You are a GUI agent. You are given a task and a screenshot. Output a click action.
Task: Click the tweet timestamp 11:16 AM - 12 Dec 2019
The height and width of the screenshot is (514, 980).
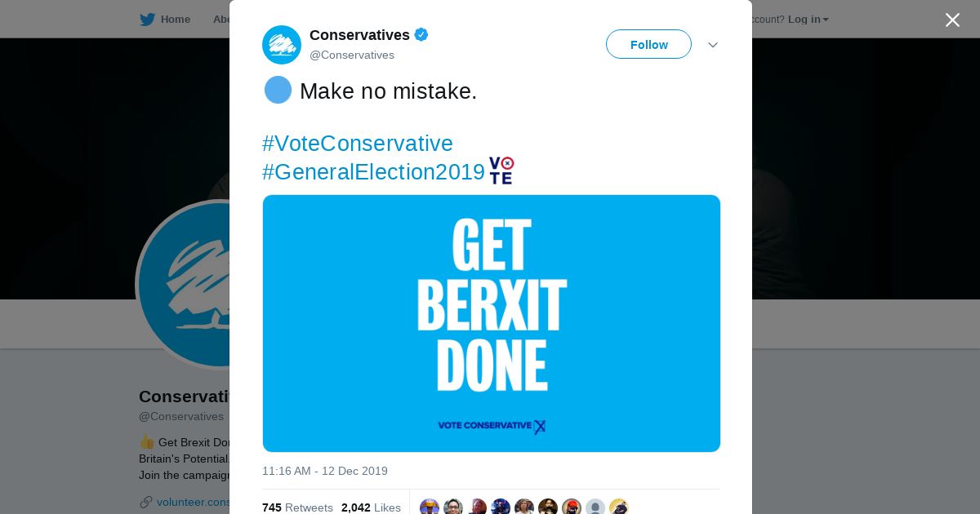[x=325, y=471]
